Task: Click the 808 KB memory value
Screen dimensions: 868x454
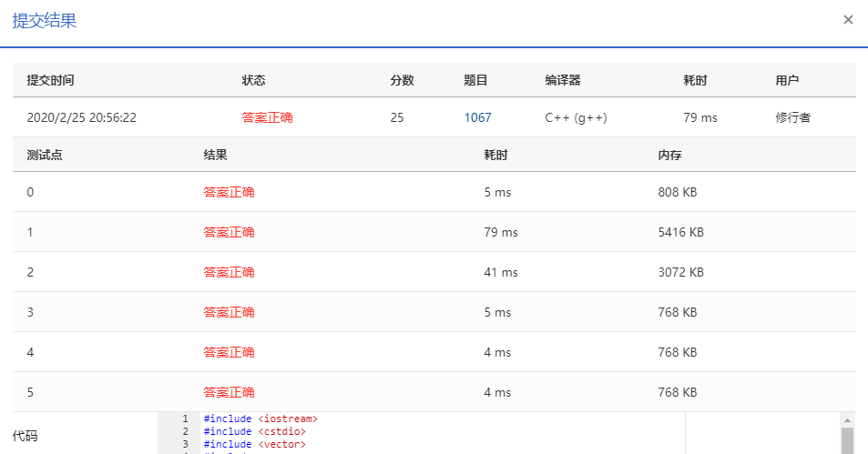Action: coord(677,192)
